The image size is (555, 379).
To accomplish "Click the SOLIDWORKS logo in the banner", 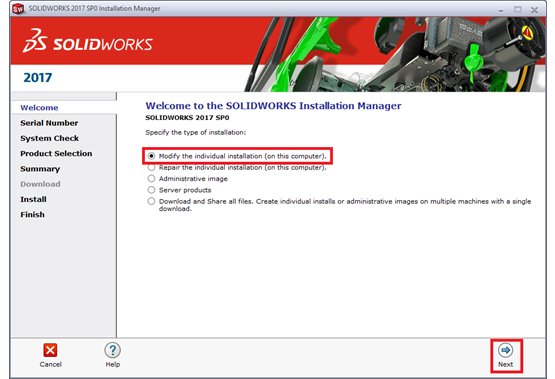I will pyautogui.click(x=88, y=41).
